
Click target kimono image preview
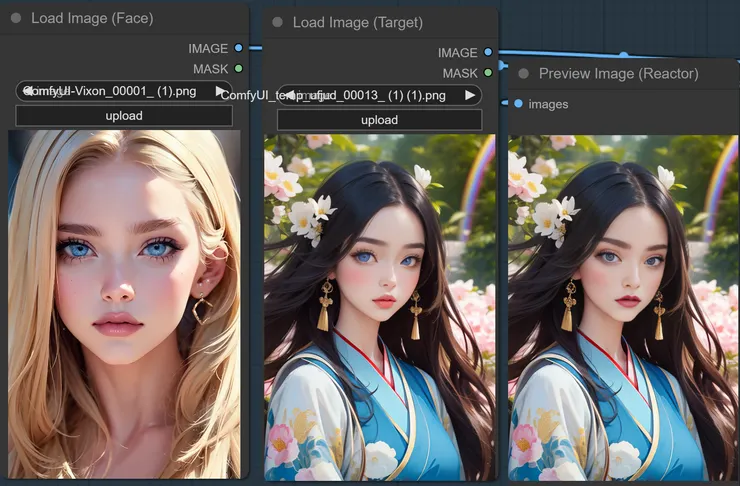click(x=379, y=308)
